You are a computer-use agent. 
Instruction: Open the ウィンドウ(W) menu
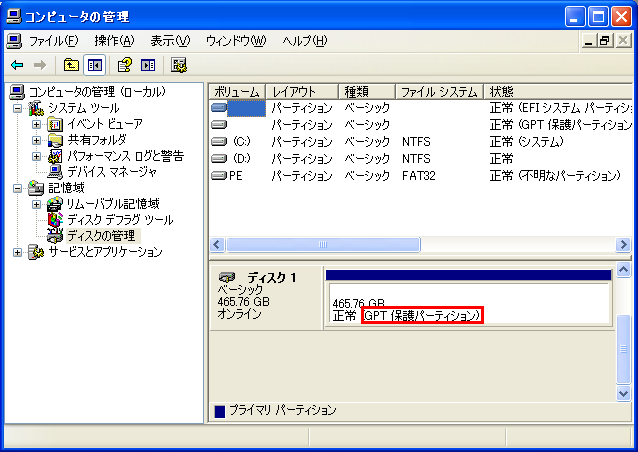click(x=236, y=41)
